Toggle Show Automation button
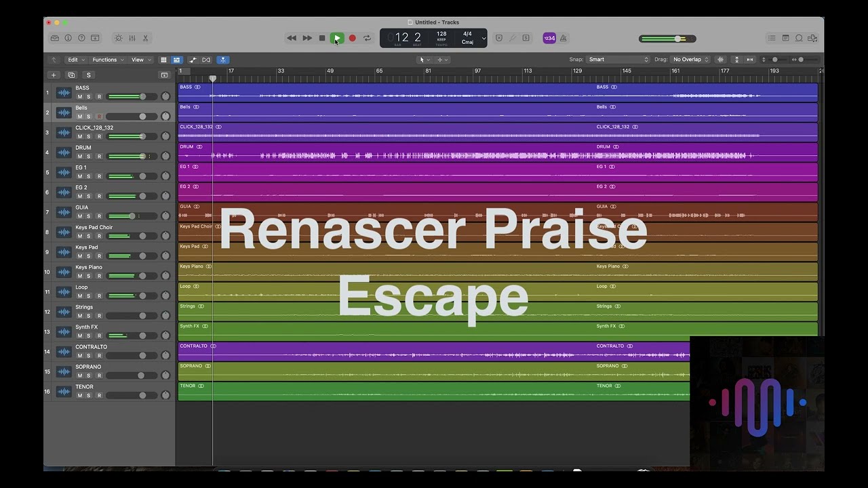 [193, 60]
